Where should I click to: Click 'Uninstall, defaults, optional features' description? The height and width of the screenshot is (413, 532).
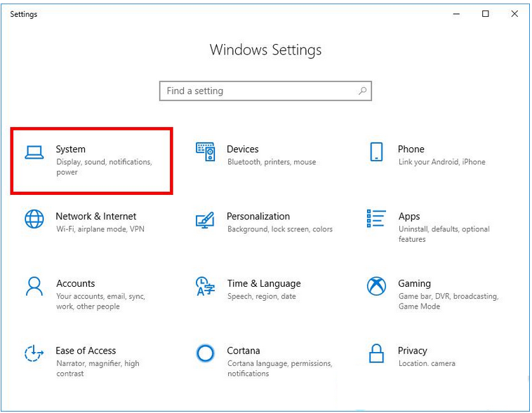tap(444, 234)
